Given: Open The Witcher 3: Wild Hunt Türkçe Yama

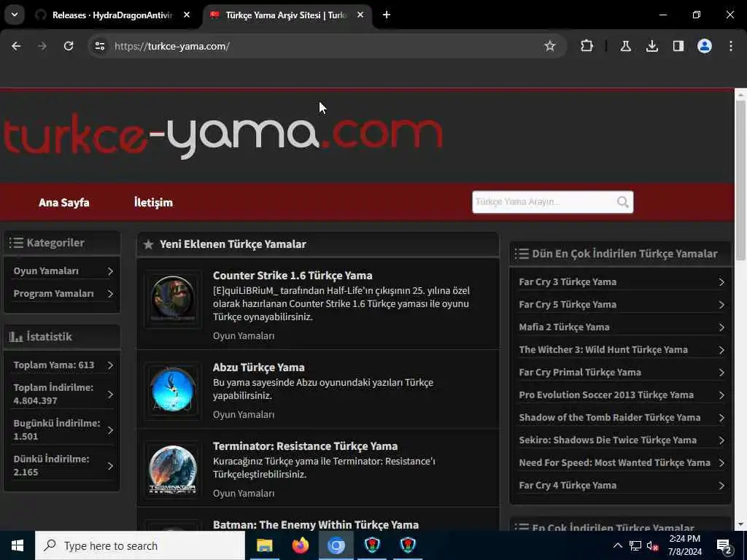Looking at the screenshot, I should point(621,349).
